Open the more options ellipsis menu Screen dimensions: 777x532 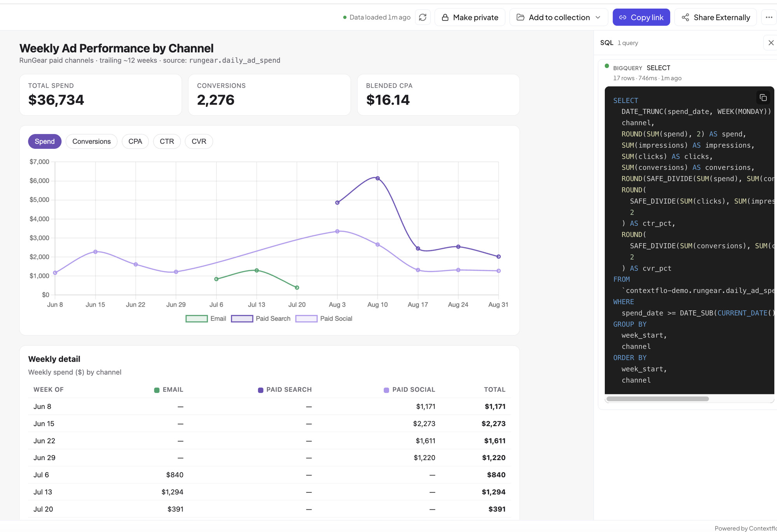769,17
